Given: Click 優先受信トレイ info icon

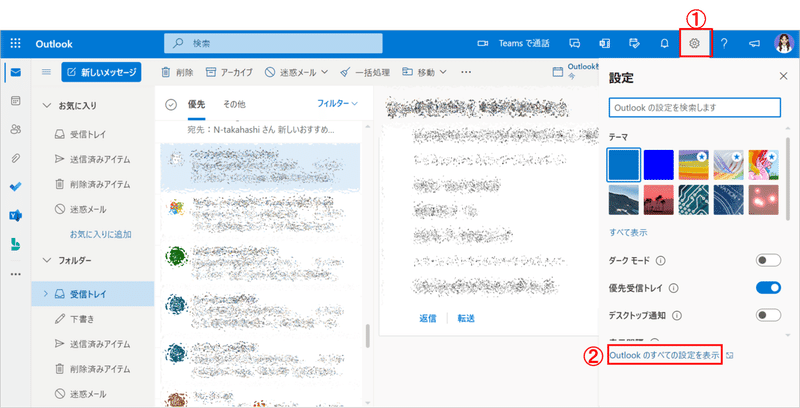Looking at the screenshot, I should [x=673, y=289].
